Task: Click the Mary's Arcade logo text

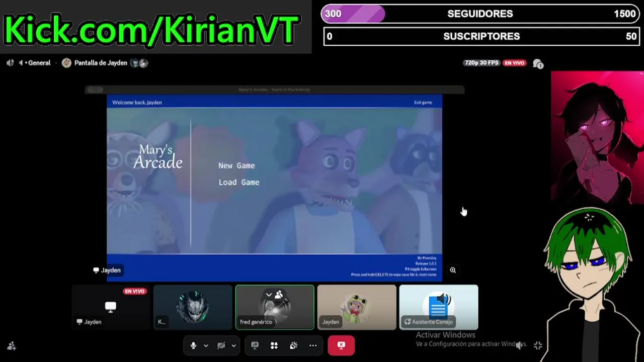Action: pos(157,157)
